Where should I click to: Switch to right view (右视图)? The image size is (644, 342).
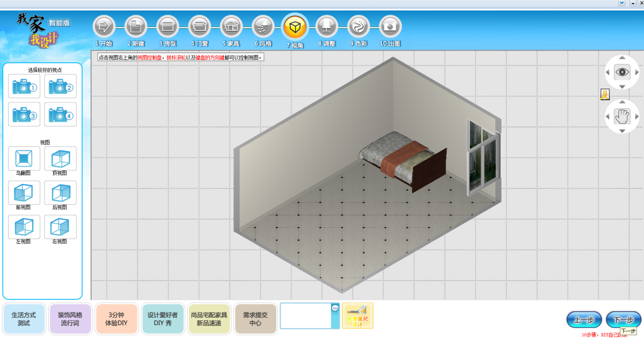pos(60,227)
